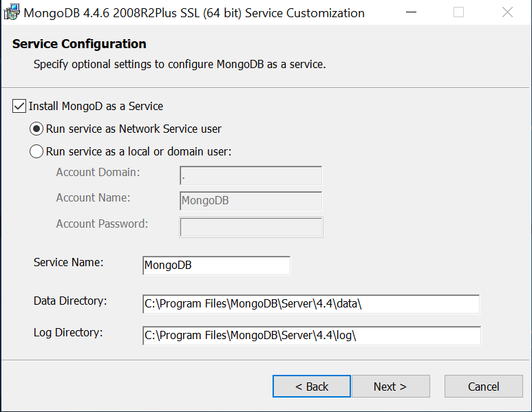
Task: Toggle Install MongoD as a Service checkbox
Action: 19,106
